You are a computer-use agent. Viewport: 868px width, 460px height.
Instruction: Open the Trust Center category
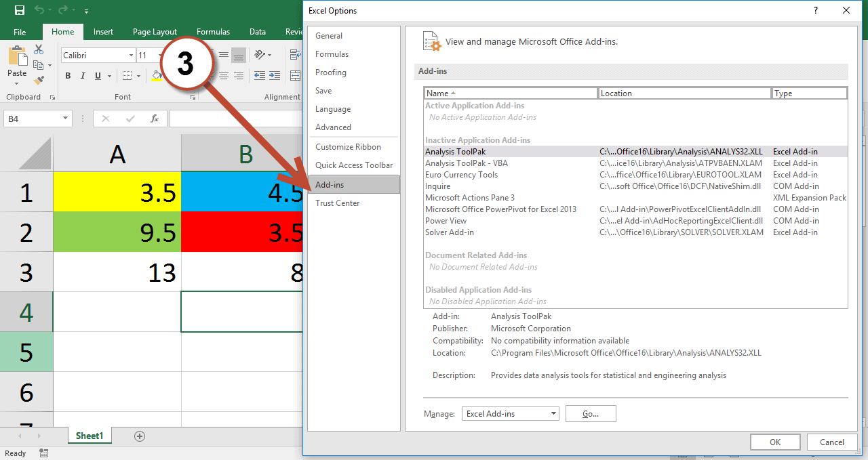[353, 203]
